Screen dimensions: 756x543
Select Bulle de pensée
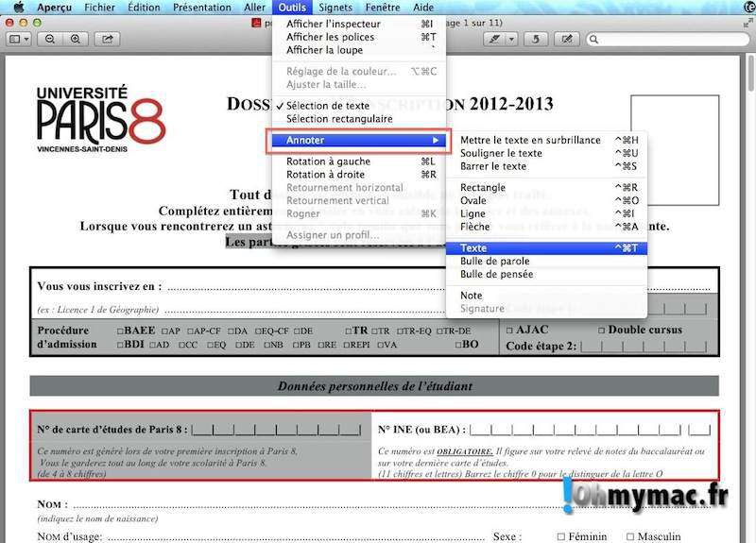tap(547, 274)
